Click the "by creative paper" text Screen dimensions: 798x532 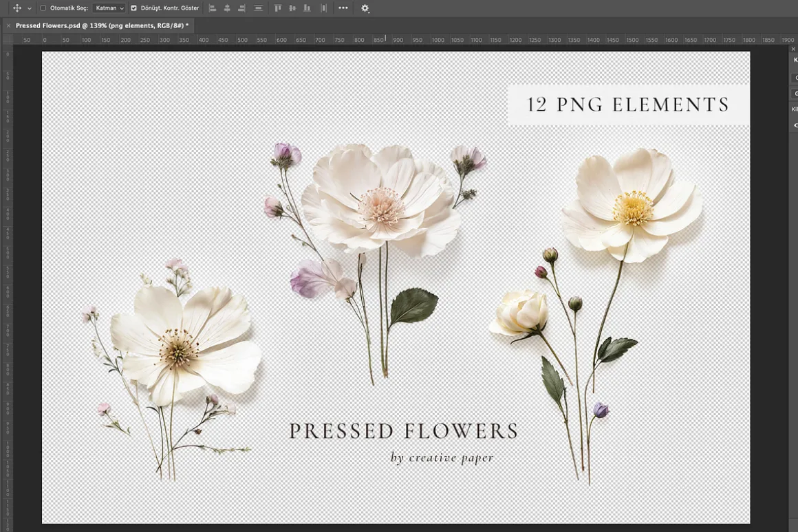coord(442,457)
